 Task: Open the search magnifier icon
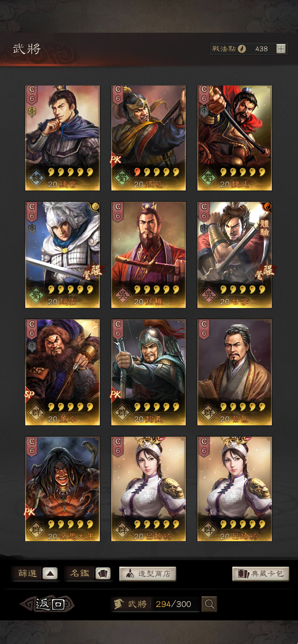click(x=209, y=604)
